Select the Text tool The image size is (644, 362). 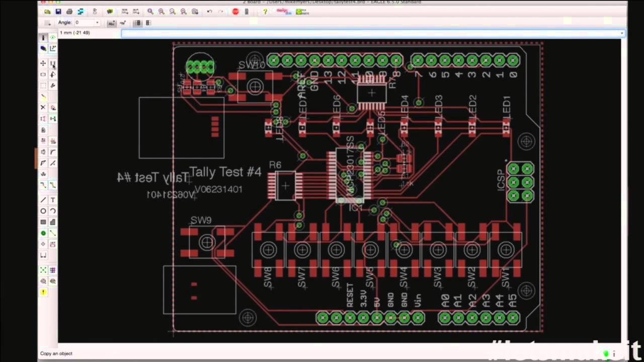(53, 200)
